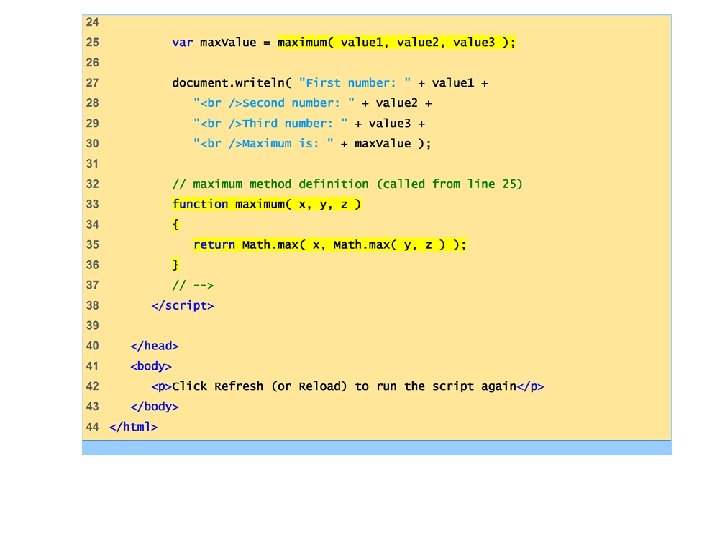Screen dimensions: 720x540
Task: Click line number 38
Action: [x=92, y=305]
